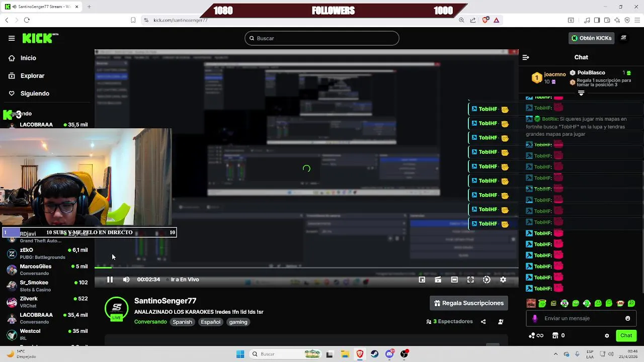Screen dimensions: 644x362
Task: Enable mini player mode icon
Action: [422, 280]
